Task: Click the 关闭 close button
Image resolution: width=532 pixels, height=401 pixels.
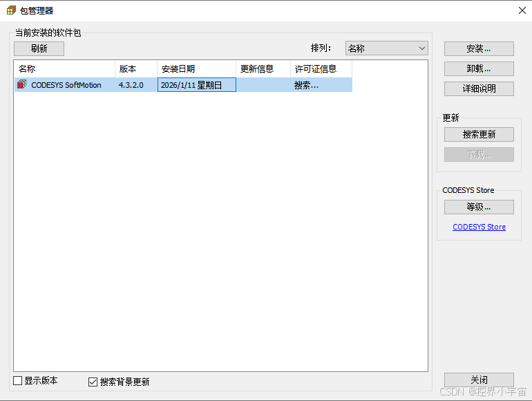Action: tap(479, 380)
